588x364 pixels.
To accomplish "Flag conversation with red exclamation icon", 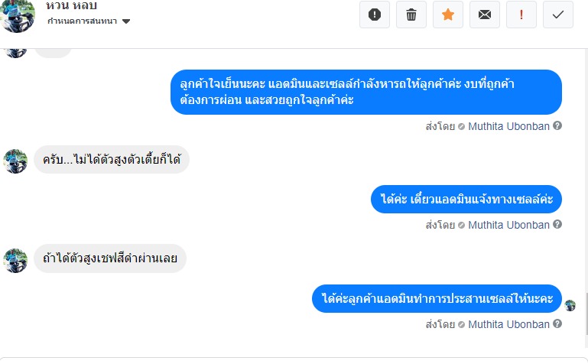I will 521,15.
